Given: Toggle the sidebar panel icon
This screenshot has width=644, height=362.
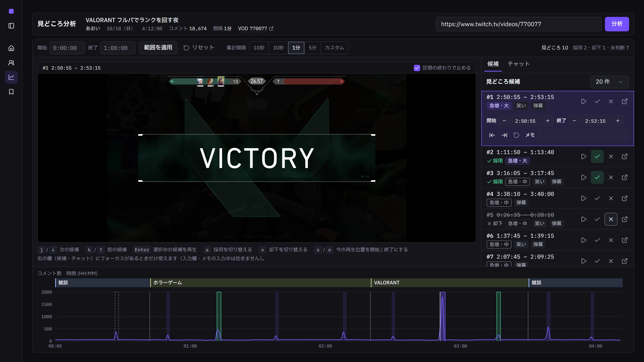Looking at the screenshot, I should tap(11, 26).
